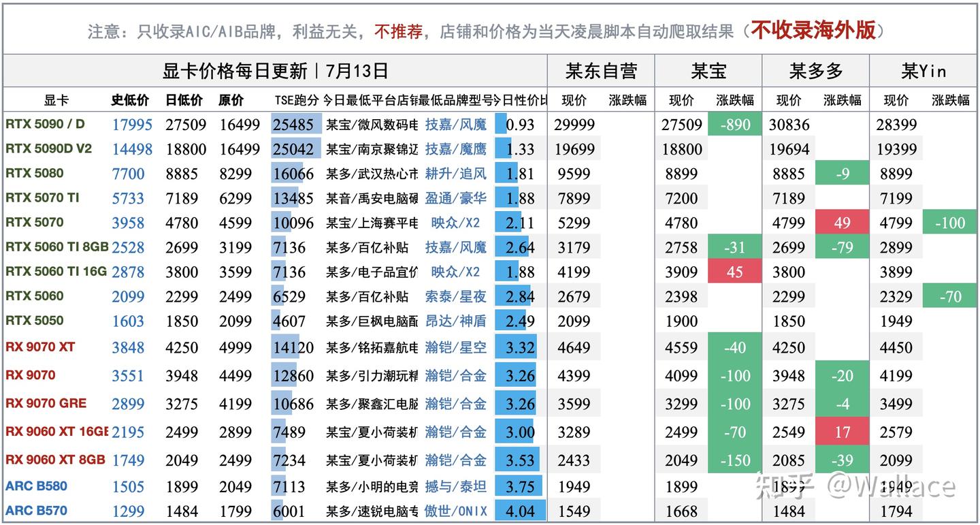Select the green -890 change cell

[x=734, y=125]
